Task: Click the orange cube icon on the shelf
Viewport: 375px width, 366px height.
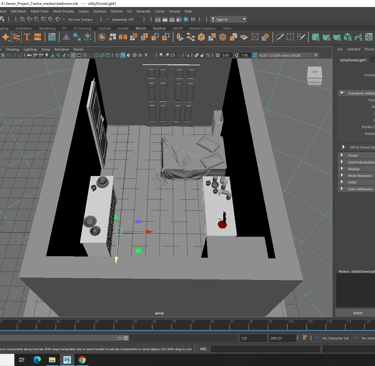Action: coord(201,37)
